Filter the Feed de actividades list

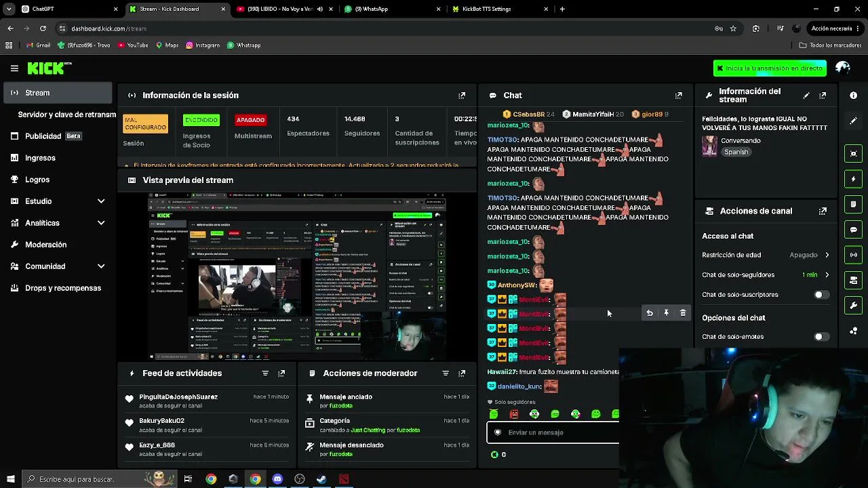point(265,373)
